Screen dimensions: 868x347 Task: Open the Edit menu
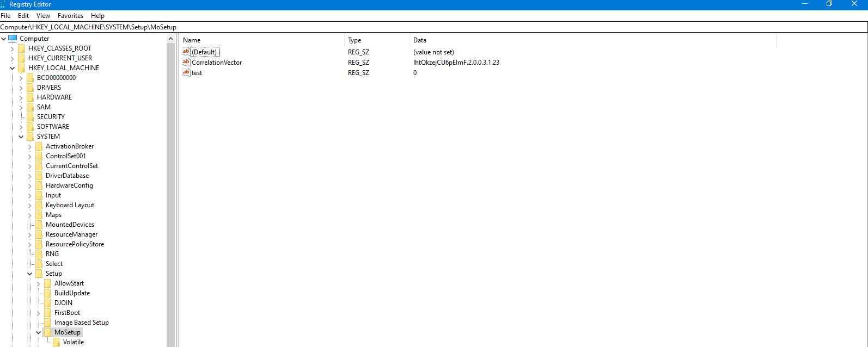point(23,16)
